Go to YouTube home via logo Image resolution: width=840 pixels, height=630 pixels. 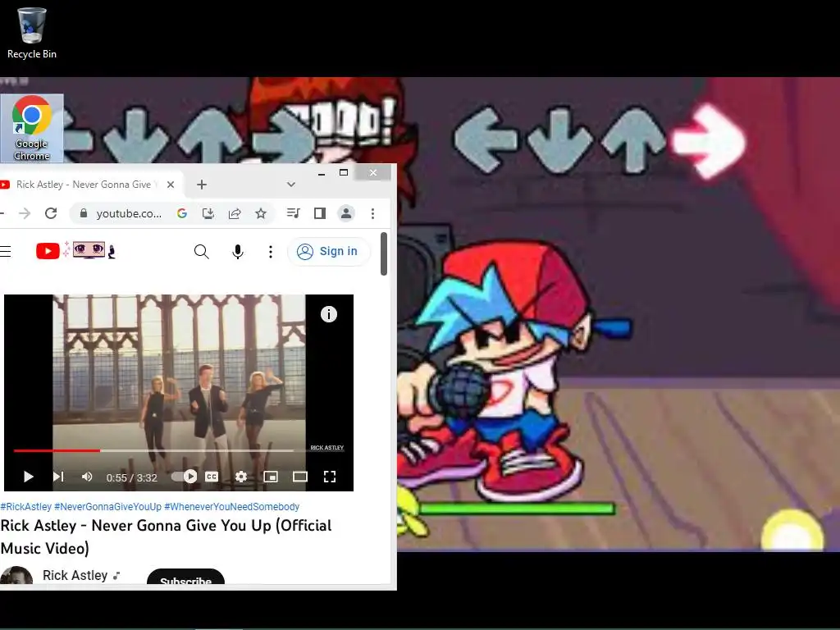click(75, 251)
